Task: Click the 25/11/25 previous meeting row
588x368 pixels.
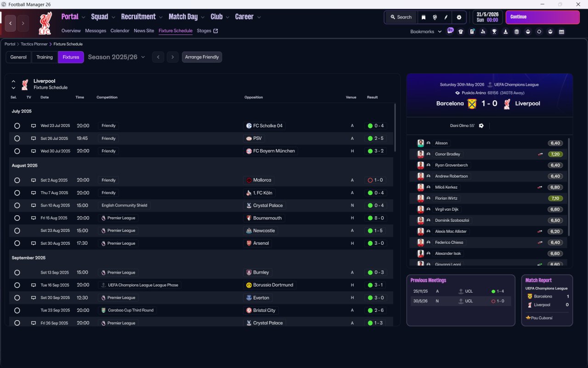Action: click(x=461, y=291)
